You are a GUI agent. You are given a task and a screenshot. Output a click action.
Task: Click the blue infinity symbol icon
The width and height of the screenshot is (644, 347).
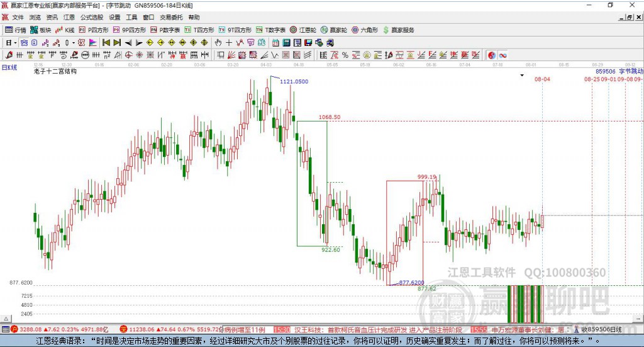502,55
